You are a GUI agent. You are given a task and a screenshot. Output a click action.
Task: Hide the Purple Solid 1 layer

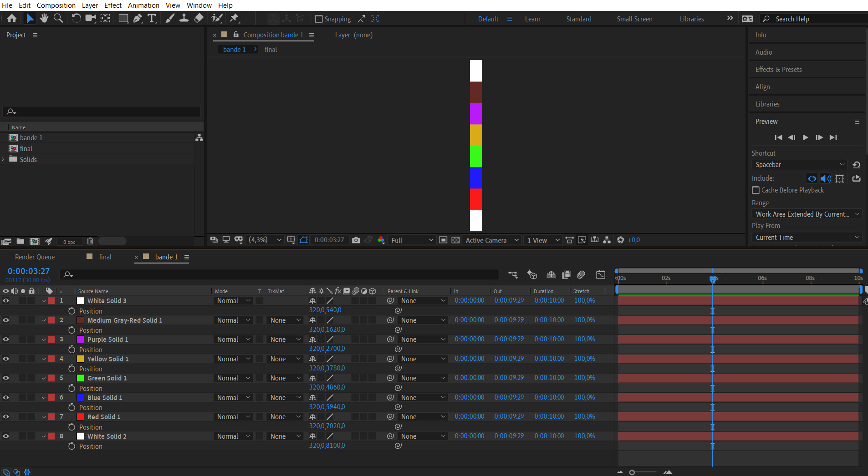click(x=6, y=339)
